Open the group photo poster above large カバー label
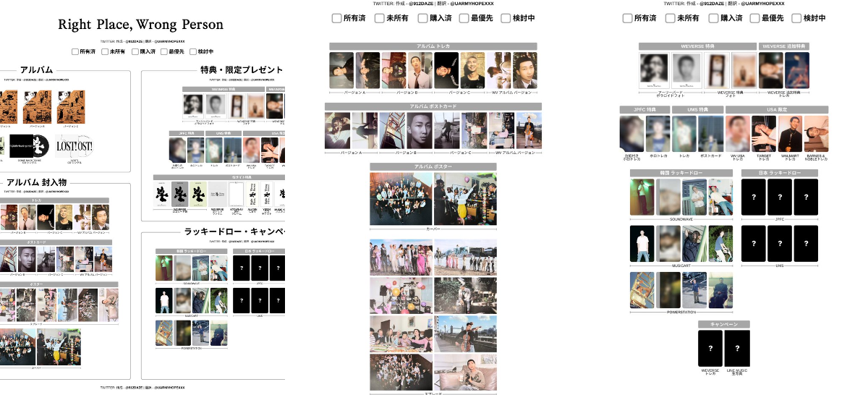 click(401, 198)
